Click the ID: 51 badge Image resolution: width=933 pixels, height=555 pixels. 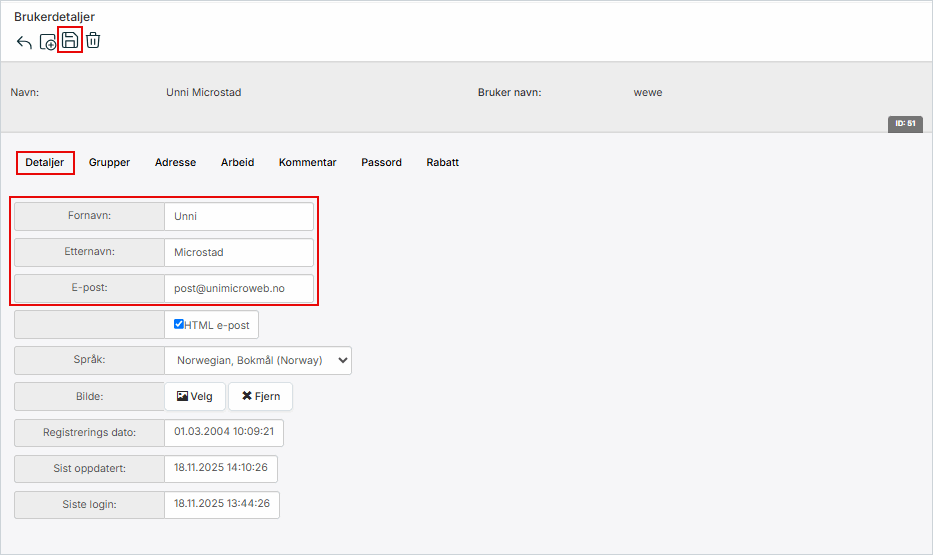click(905, 123)
